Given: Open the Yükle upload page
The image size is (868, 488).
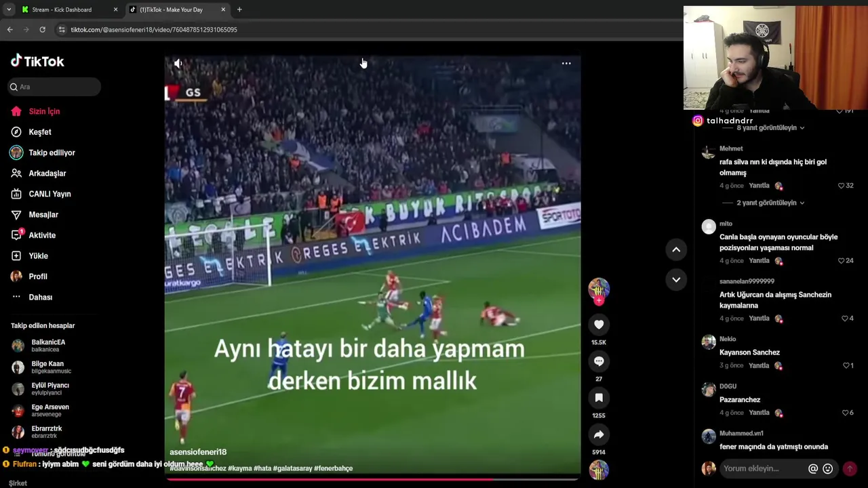Looking at the screenshot, I should (x=38, y=256).
